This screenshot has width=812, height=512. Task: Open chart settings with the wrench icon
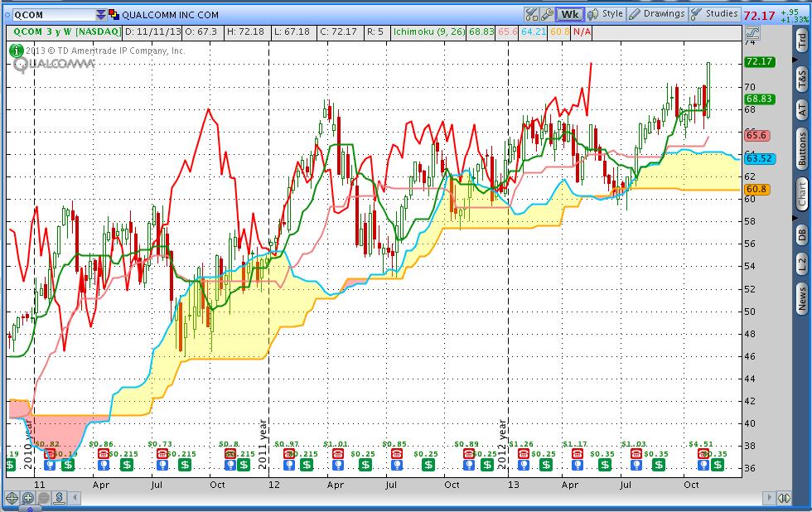point(547,14)
